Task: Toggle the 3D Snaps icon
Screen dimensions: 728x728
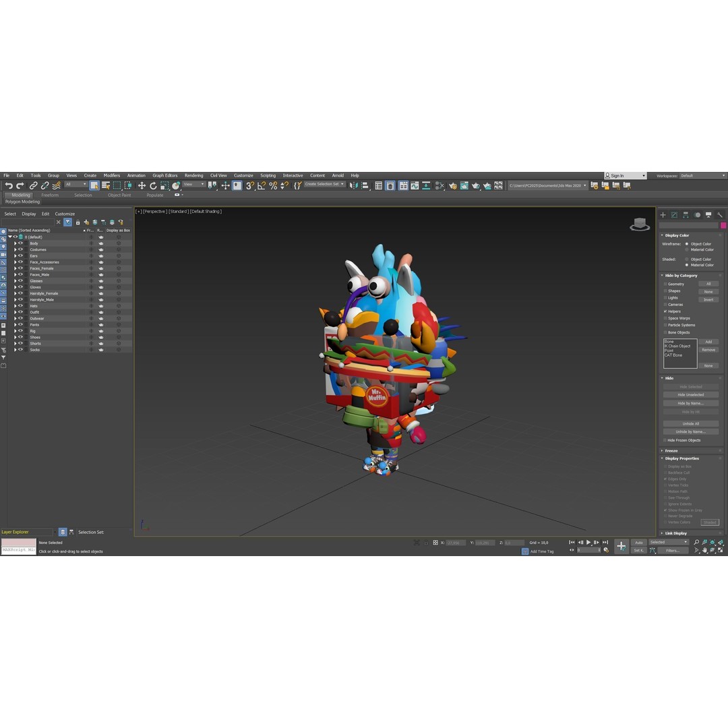Action: [250, 186]
